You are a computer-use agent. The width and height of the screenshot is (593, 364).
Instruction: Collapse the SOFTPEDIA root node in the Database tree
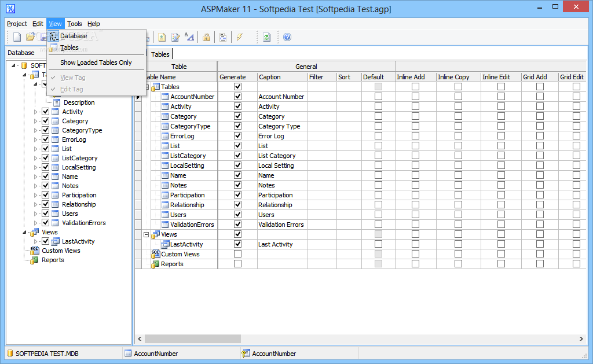coord(14,65)
